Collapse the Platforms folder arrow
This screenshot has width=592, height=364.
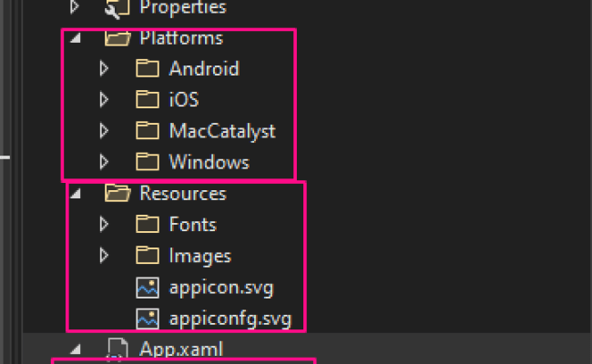[76, 37]
